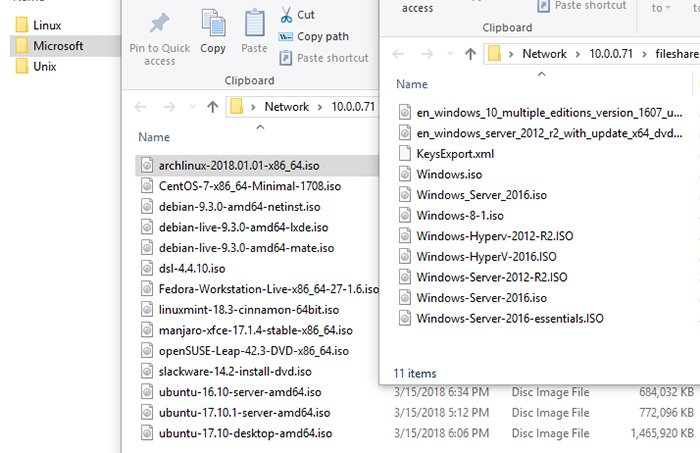Click 10.0.0.71 breadcrumb in back window
The image size is (700, 453).
(x=353, y=107)
